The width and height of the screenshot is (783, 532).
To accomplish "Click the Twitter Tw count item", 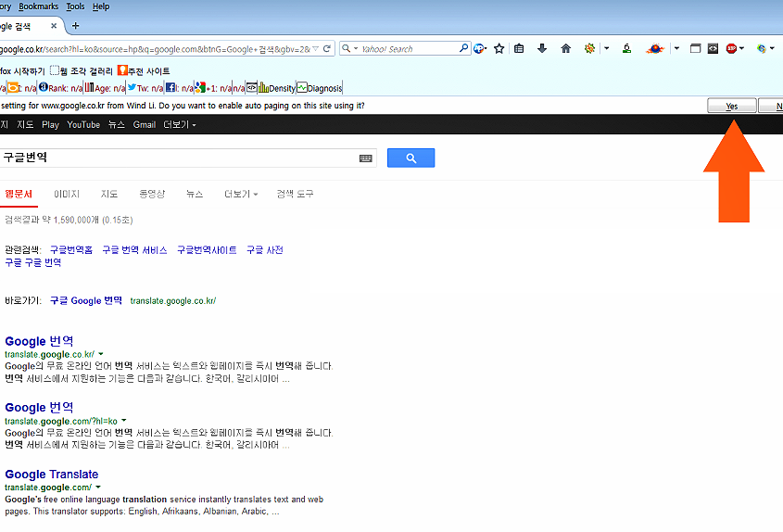I will tap(145, 88).
